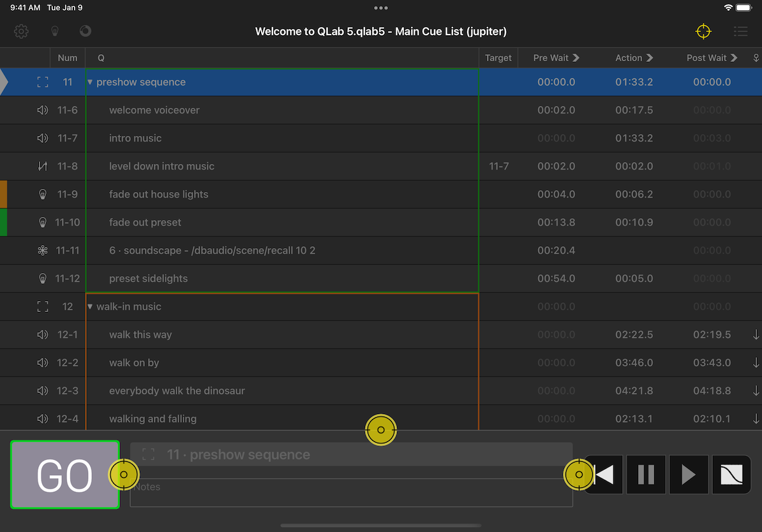Open the cue list selector icon top right
This screenshot has height=532, width=762.
click(740, 31)
